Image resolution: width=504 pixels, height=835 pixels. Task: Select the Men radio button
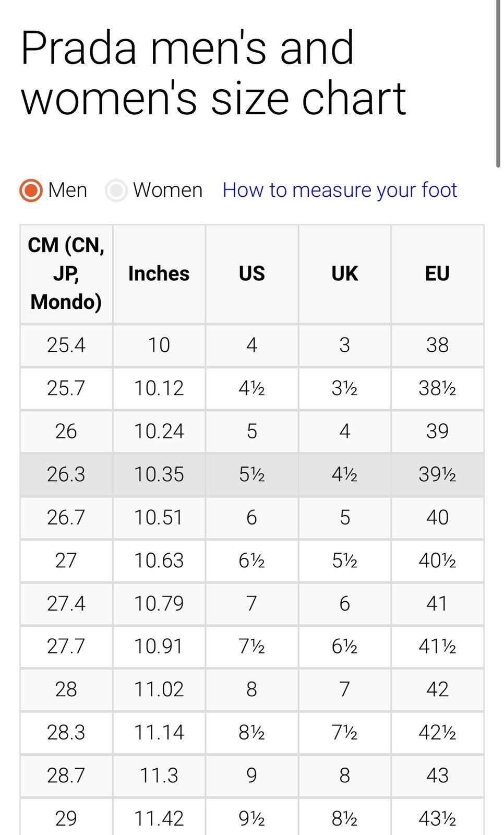(31, 190)
